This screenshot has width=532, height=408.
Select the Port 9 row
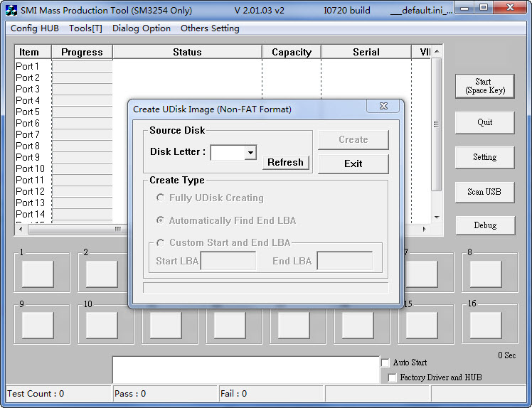[28, 157]
